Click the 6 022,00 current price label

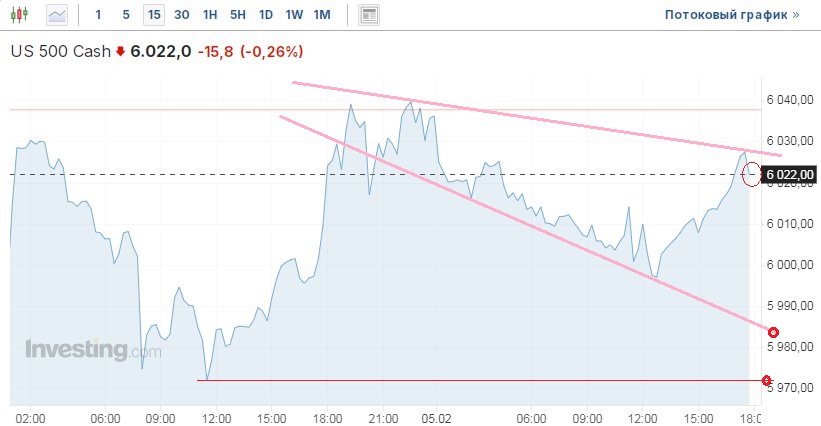click(x=791, y=175)
